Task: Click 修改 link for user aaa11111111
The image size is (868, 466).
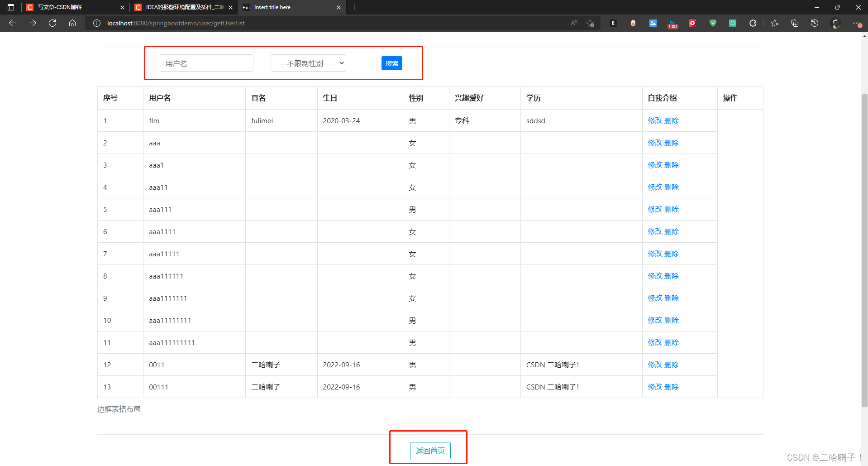Action: [x=655, y=320]
